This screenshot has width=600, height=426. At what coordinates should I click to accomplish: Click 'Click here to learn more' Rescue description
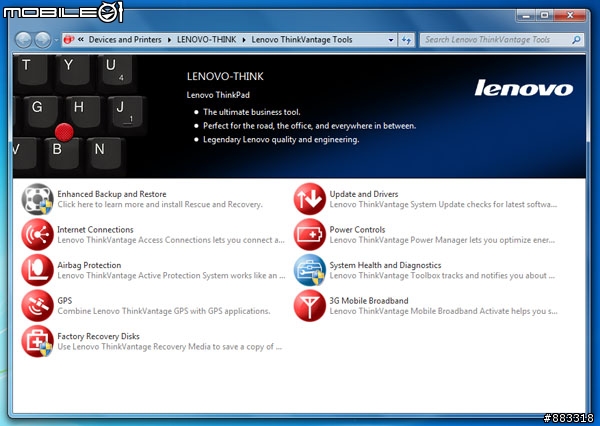tap(160, 204)
